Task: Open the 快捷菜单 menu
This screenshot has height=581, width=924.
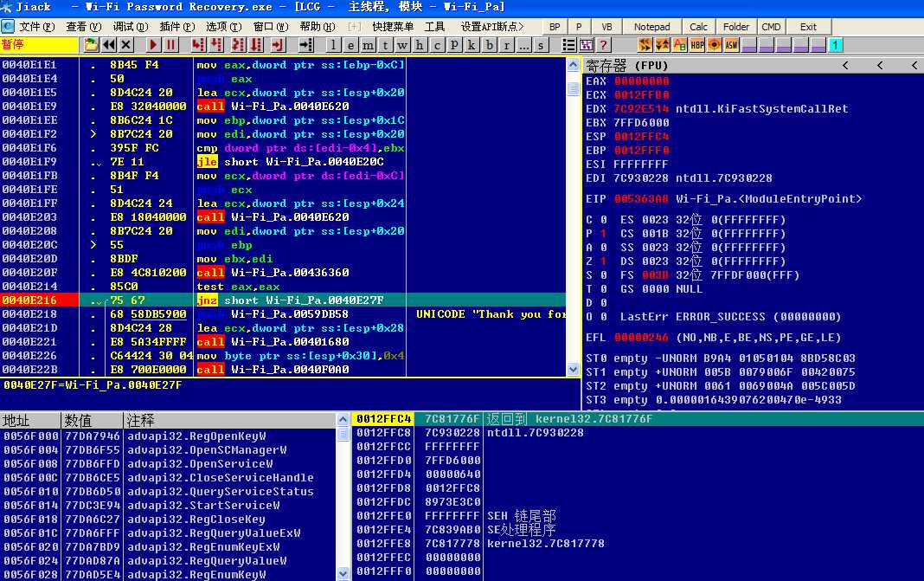Action: (x=393, y=27)
